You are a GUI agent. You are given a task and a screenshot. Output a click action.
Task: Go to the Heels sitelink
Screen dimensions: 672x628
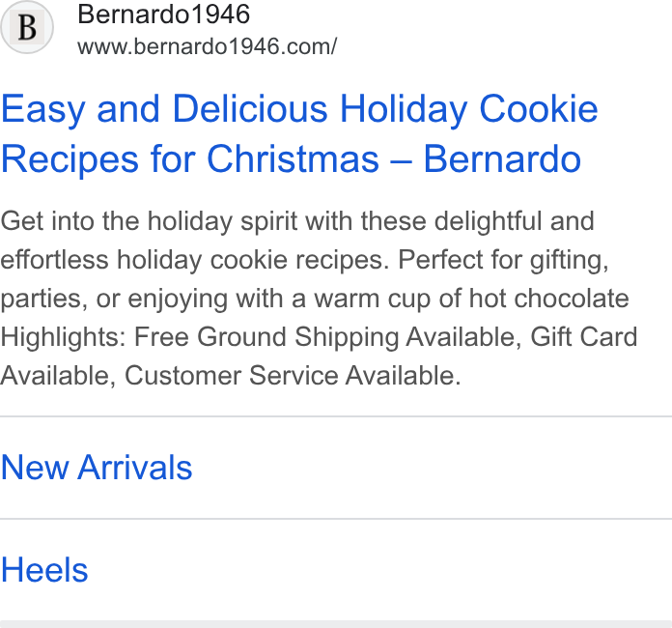click(x=44, y=570)
